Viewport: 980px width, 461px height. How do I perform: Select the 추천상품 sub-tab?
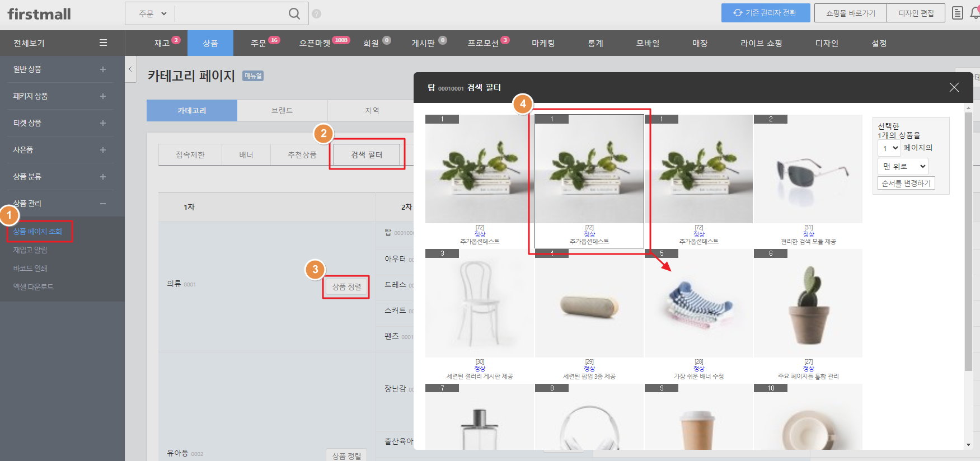click(302, 155)
